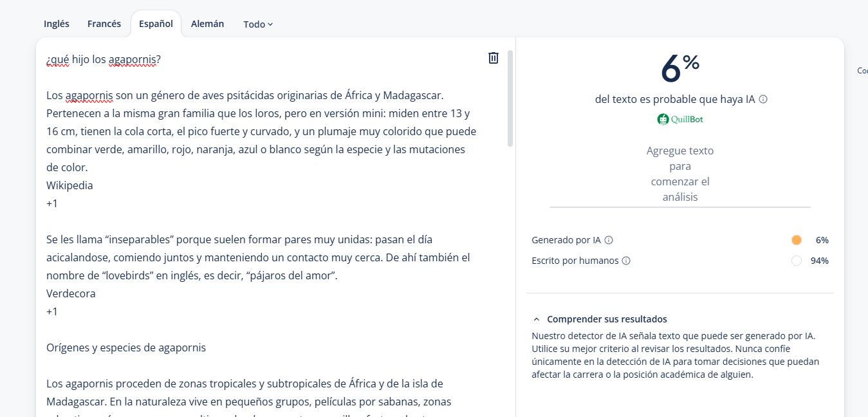This screenshot has width=868, height=417.
Task: Open the info icon next to 'Generado por IA'
Action: tap(609, 240)
